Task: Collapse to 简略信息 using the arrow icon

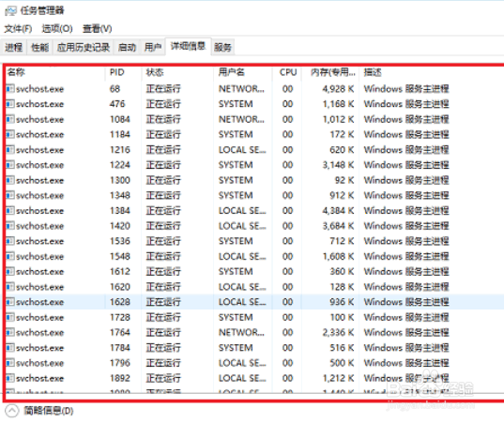Action: click(x=12, y=411)
